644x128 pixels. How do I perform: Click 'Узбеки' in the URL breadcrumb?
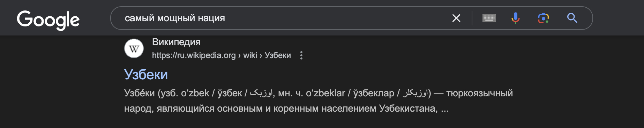tap(278, 55)
